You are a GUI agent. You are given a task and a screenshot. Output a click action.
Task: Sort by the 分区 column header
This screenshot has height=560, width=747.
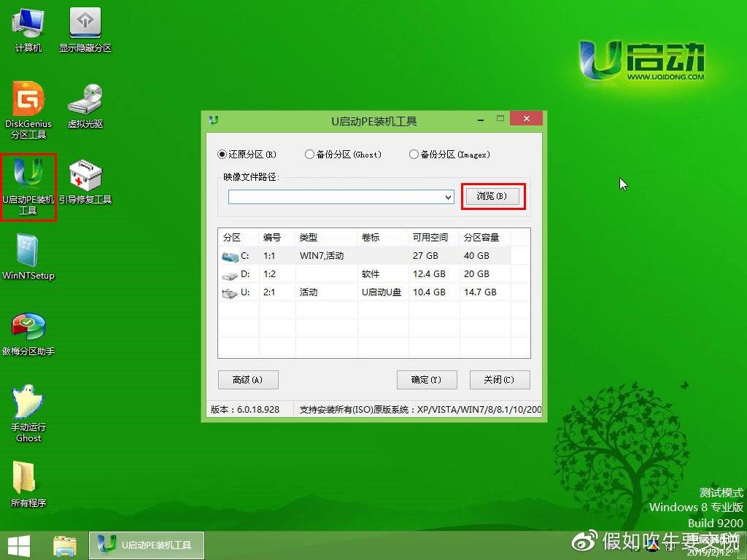pyautogui.click(x=239, y=237)
